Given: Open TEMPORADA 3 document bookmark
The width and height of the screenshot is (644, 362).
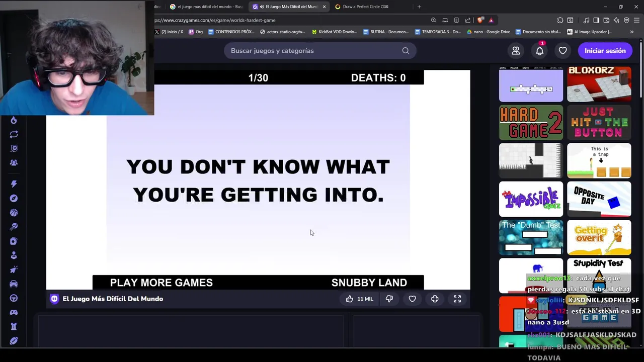Looking at the screenshot, I should [x=438, y=32].
